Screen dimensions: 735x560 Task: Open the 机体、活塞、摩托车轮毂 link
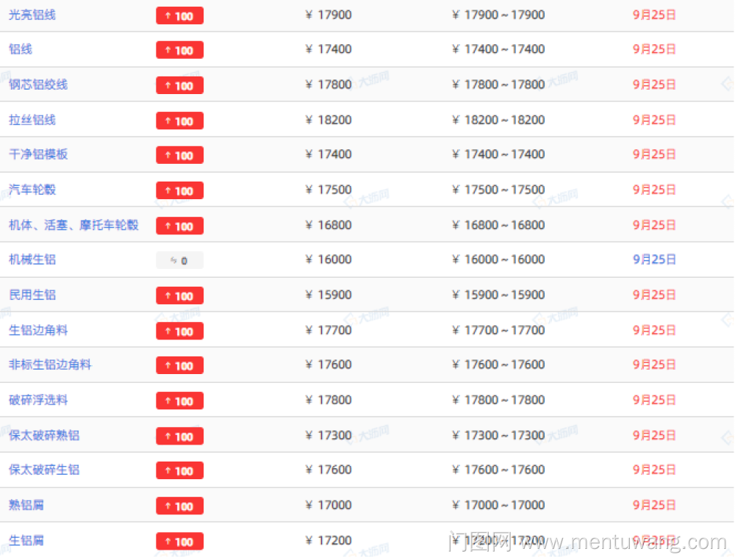coord(73,225)
